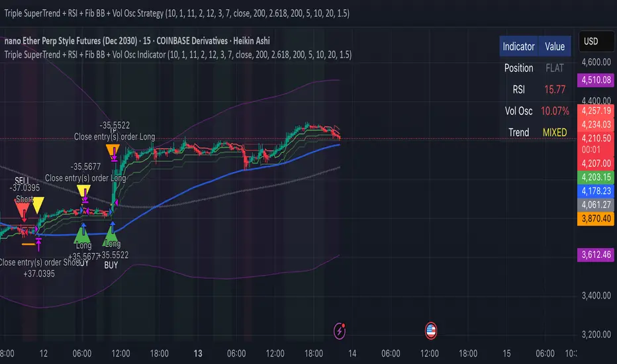Click the blue 4,178.23 price label
The image size is (617, 364).
[596, 191]
